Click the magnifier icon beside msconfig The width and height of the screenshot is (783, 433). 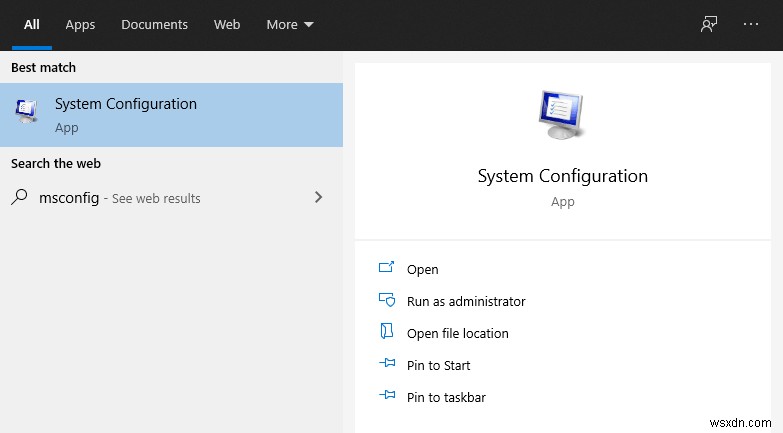point(20,198)
